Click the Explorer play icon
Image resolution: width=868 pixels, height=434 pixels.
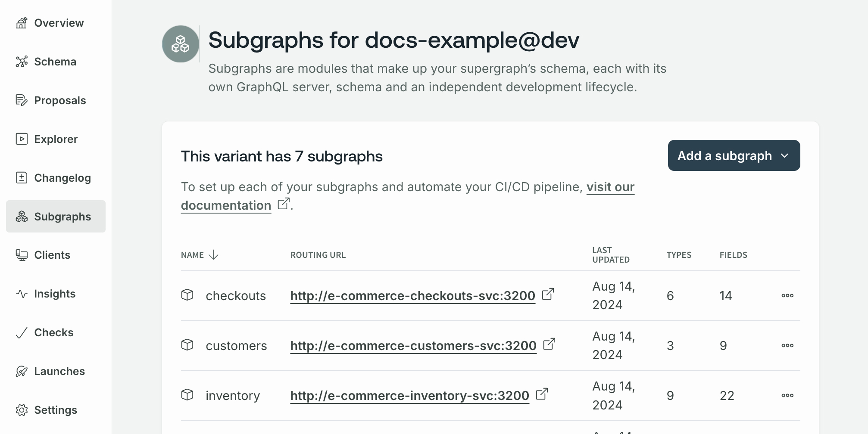tap(22, 139)
